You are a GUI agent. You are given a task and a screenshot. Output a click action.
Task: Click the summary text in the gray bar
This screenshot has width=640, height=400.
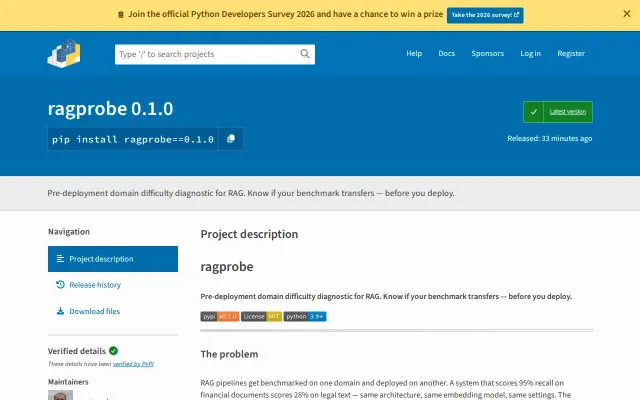click(251, 193)
